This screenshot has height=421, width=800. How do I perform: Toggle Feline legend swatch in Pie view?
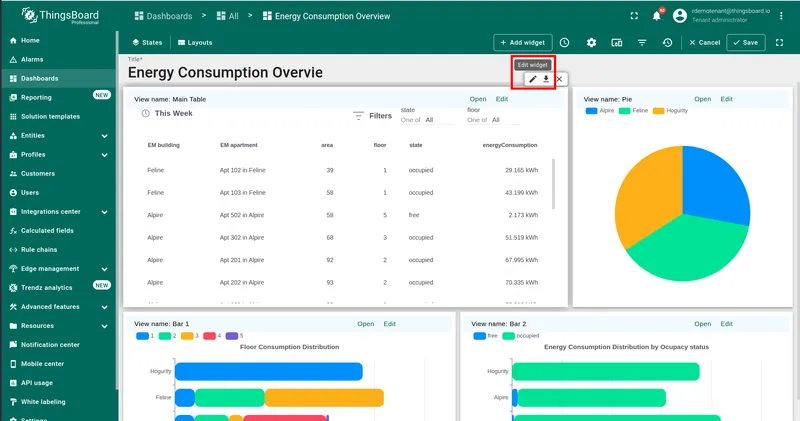coord(624,111)
